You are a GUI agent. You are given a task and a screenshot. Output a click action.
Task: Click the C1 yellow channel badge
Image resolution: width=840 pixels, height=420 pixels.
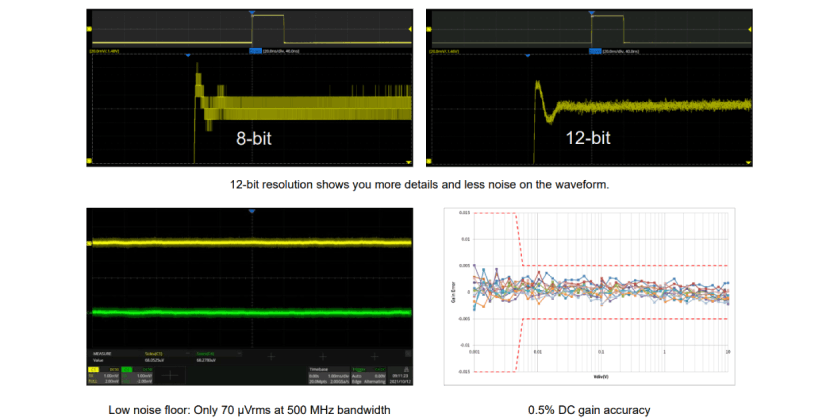pyautogui.click(x=94, y=370)
